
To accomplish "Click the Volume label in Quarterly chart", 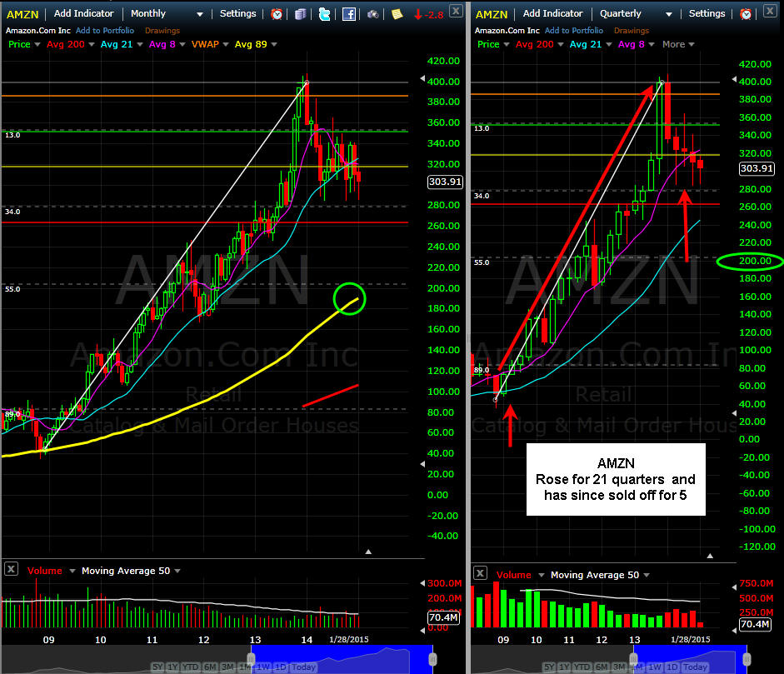I will [513, 575].
